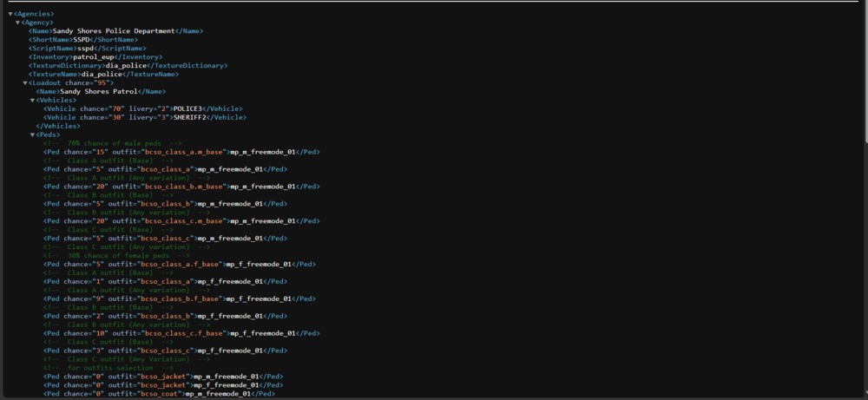Screen dimensions: 868x400
Task: Collapse the Loadout chance="95" node
Action: click(x=25, y=83)
